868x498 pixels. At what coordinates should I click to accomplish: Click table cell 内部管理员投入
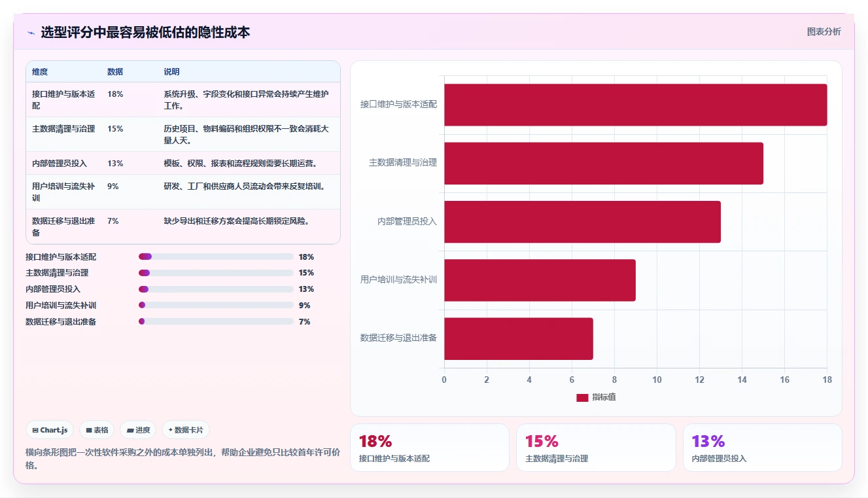[60, 163]
